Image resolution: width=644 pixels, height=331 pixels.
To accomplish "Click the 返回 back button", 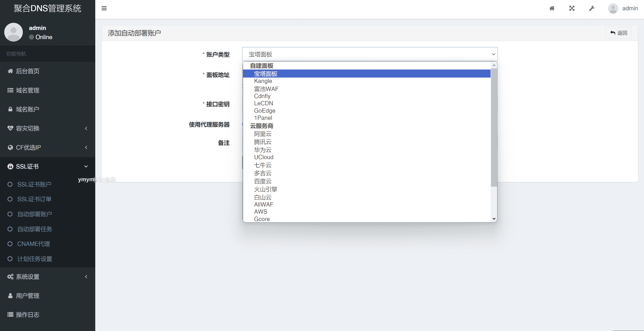I will [619, 33].
